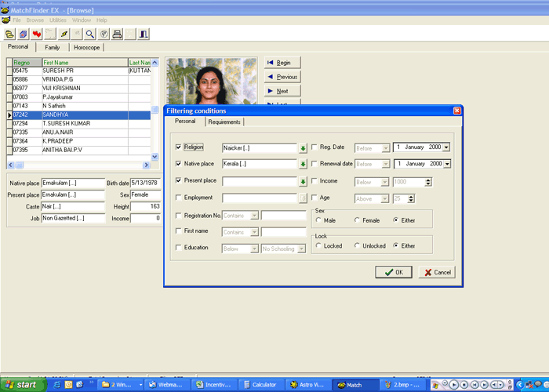This screenshot has width=549, height=392.
Task: Select the Locked radio button
Action: click(x=318, y=245)
